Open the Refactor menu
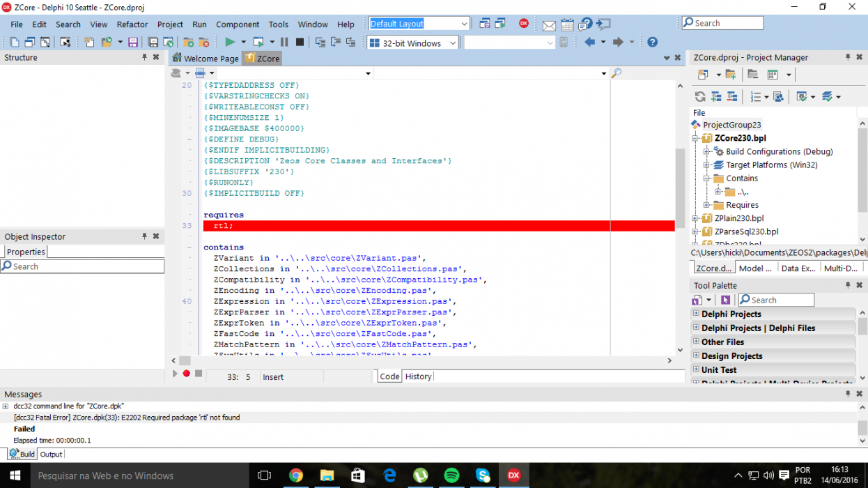This screenshot has width=868, height=488. tap(132, 24)
